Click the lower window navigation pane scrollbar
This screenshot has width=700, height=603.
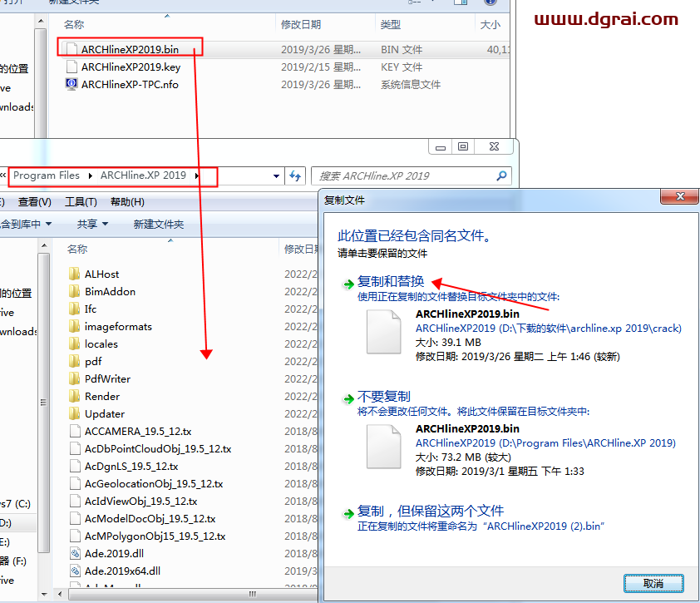pos(44,402)
